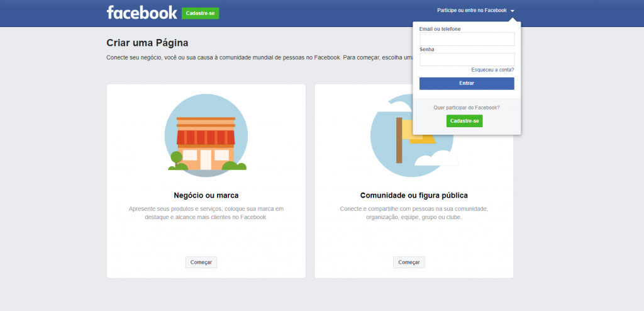Click the 'Criar uma Página' page title
The width and height of the screenshot is (644, 311).
147,43
